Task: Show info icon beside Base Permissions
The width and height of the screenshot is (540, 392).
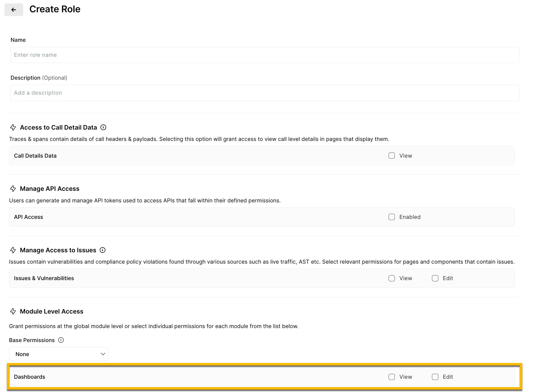Action: pos(61,340)
